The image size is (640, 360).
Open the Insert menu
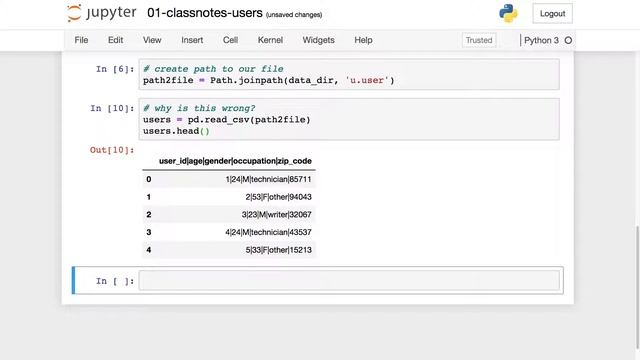coord(192,40)
